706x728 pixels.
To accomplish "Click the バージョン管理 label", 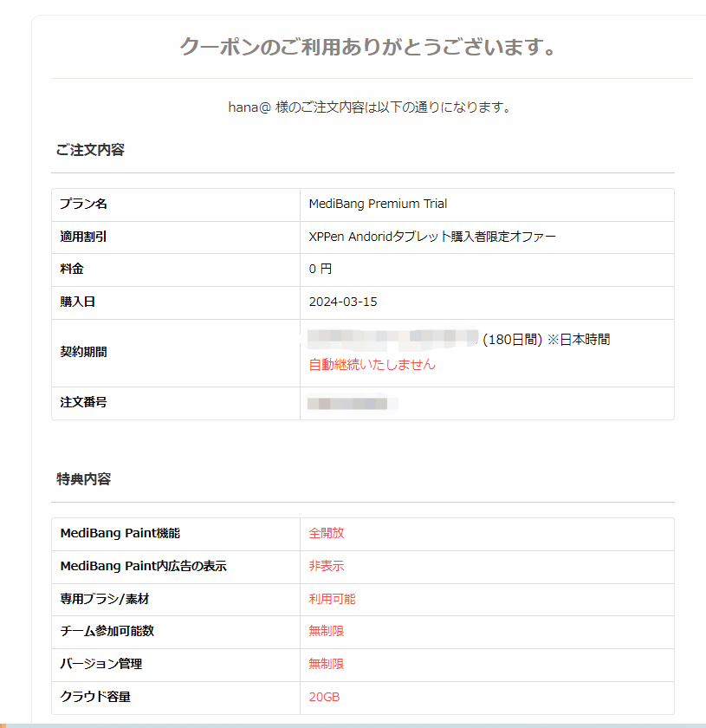I will [x=101, y=664].
